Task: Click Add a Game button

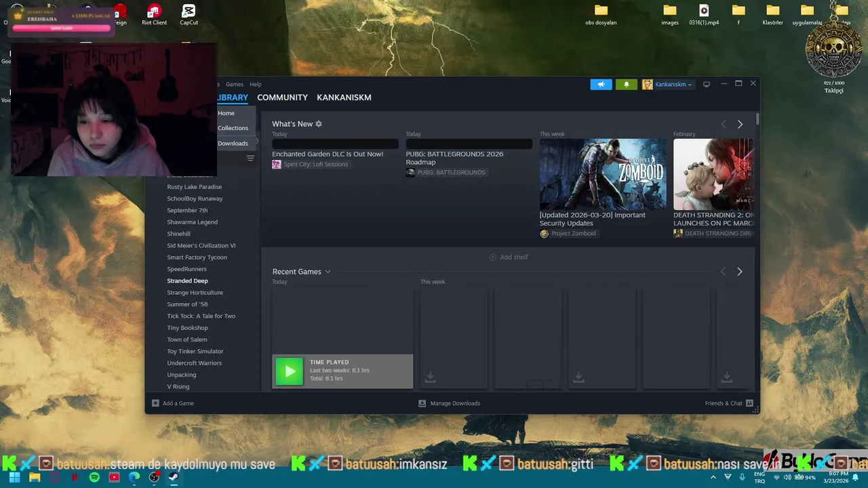Action: click(173, 403)
